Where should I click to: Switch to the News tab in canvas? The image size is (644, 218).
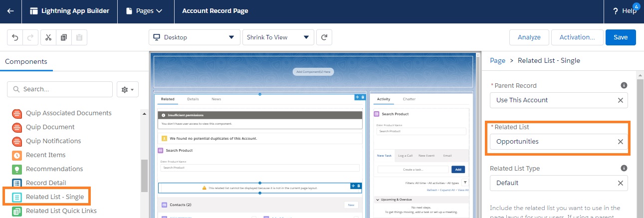(216, 99)
